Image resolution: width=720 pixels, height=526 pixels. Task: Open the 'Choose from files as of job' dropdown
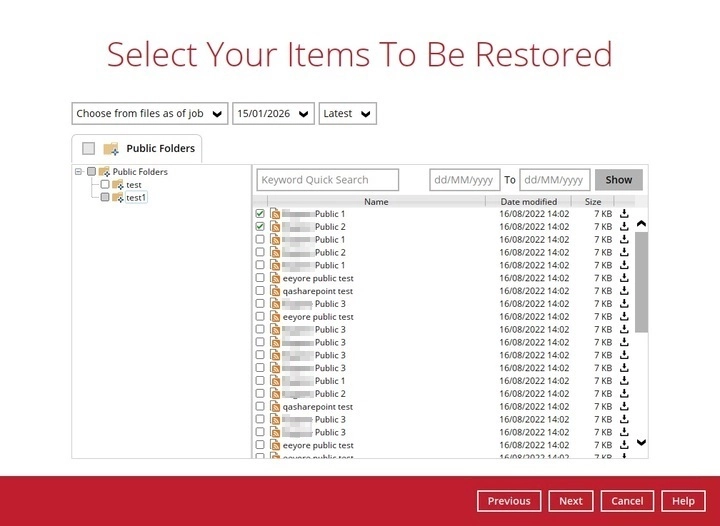click(x=150, y=113)
